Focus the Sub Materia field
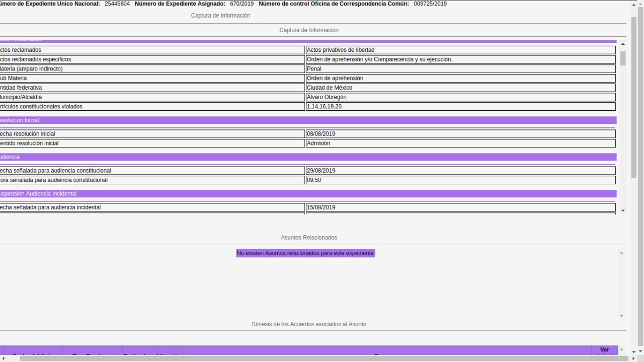 (x=460, y=78)
